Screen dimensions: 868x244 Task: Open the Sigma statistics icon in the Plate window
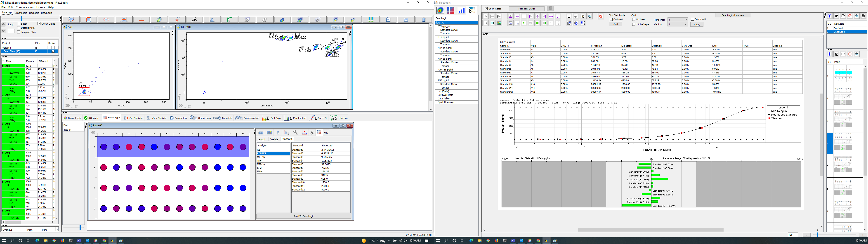coord(278,132)
